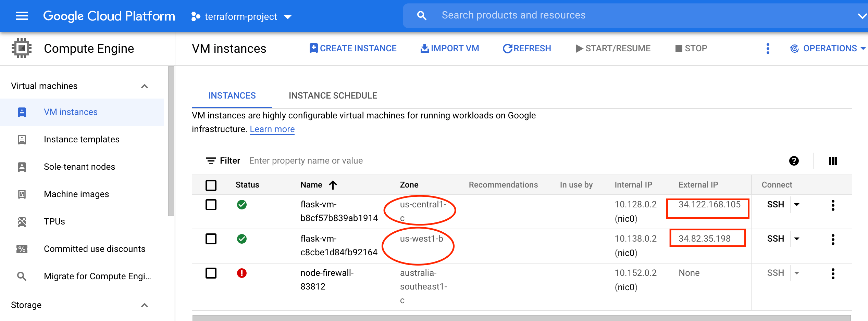Click the Machine images sidebar icon
This screenshot has height=321, width=868.
pos(22,194)
